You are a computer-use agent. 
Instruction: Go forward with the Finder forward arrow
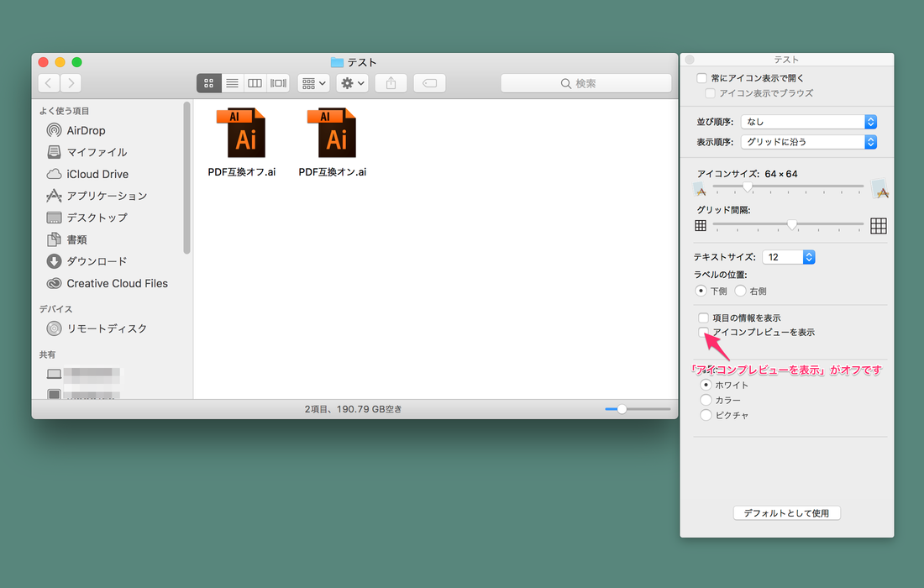click(x=71, y=83)
